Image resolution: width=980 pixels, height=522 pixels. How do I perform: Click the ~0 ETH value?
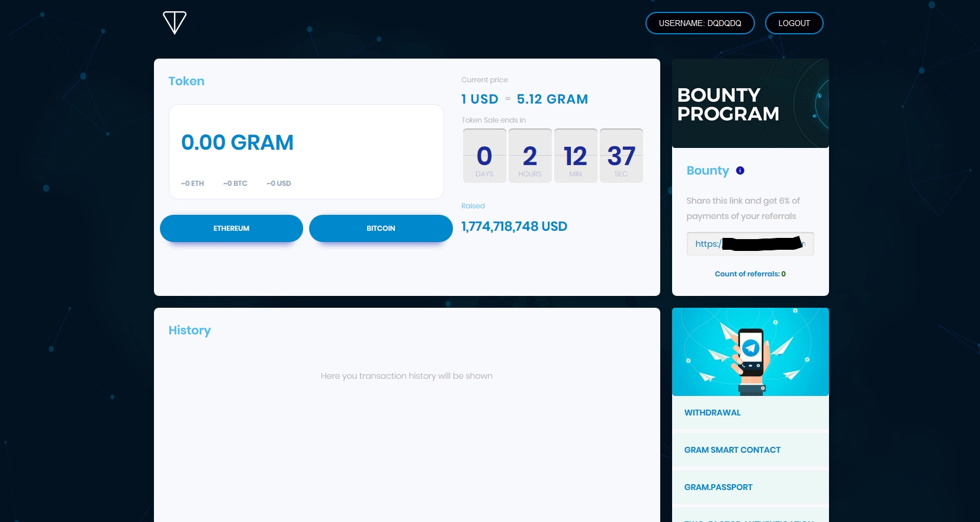click(192, 183)
